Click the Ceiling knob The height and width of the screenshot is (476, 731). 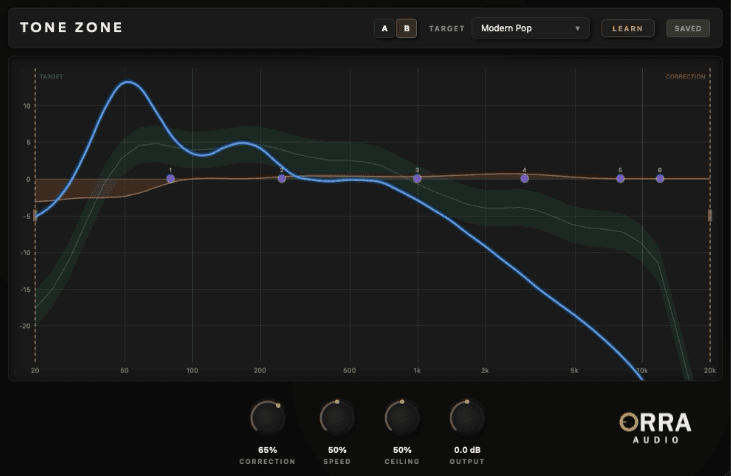coord(401,415)
